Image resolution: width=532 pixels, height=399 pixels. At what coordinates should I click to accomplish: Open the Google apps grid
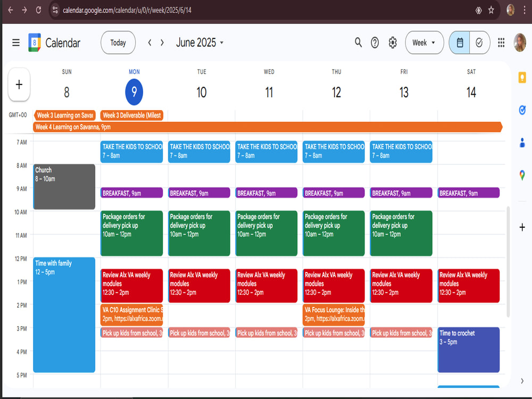pos(501,43)
